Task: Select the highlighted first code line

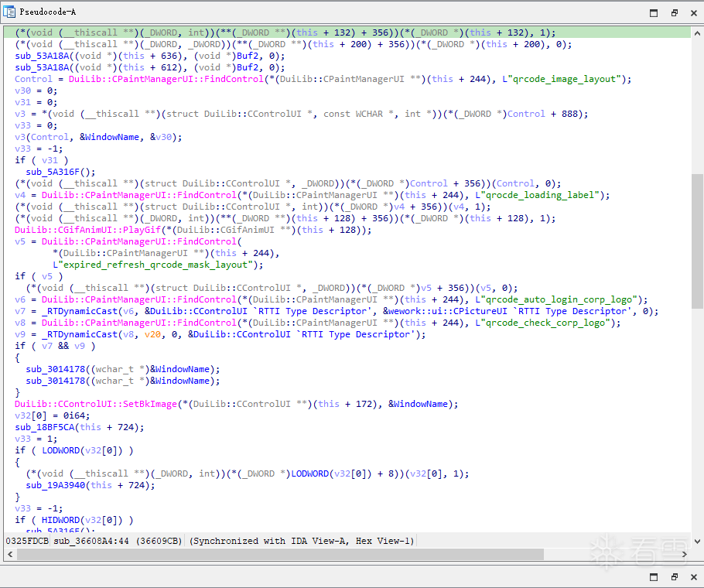Action: (x=347, y=32)
